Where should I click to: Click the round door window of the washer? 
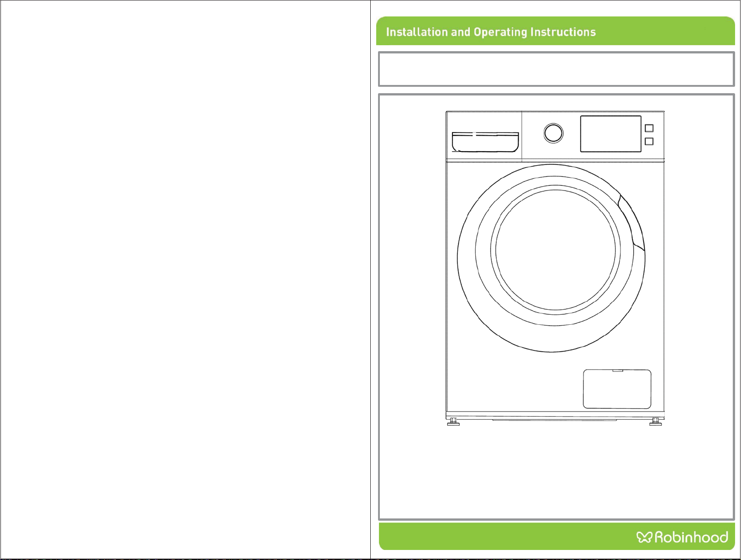pyautogui.click(x=555, y=251)
